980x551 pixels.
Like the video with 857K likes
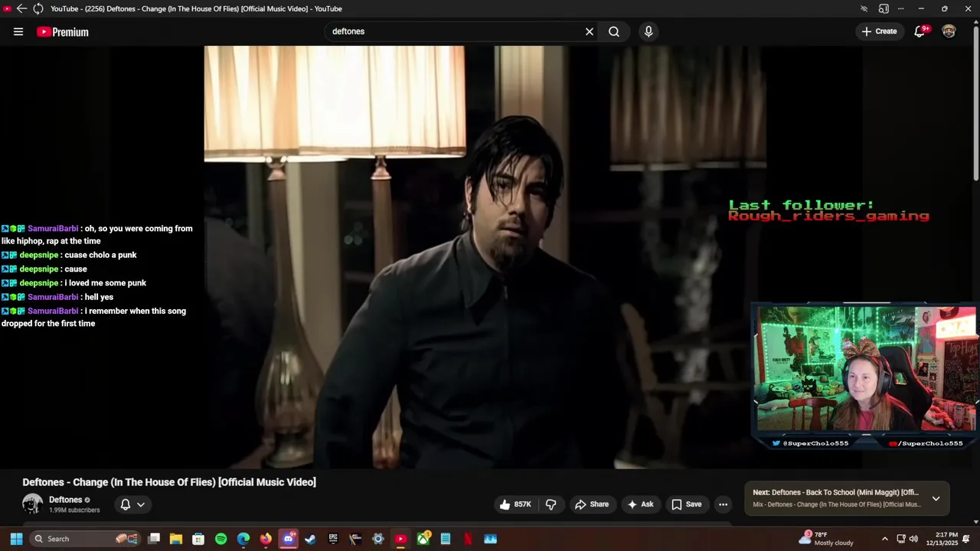tap(515, 504)
